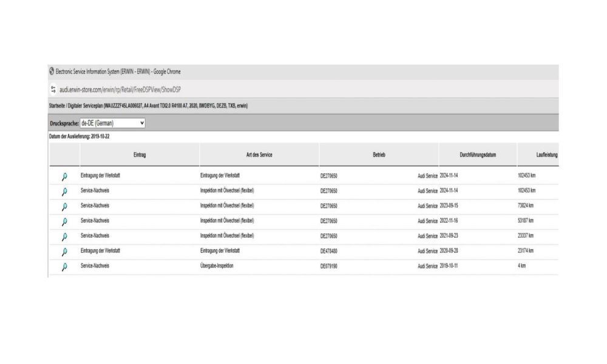Click the mileage value '53187 km'
The width and height of the screenshot is (607, 364).
pyautogui.click(x=526, y=220)
